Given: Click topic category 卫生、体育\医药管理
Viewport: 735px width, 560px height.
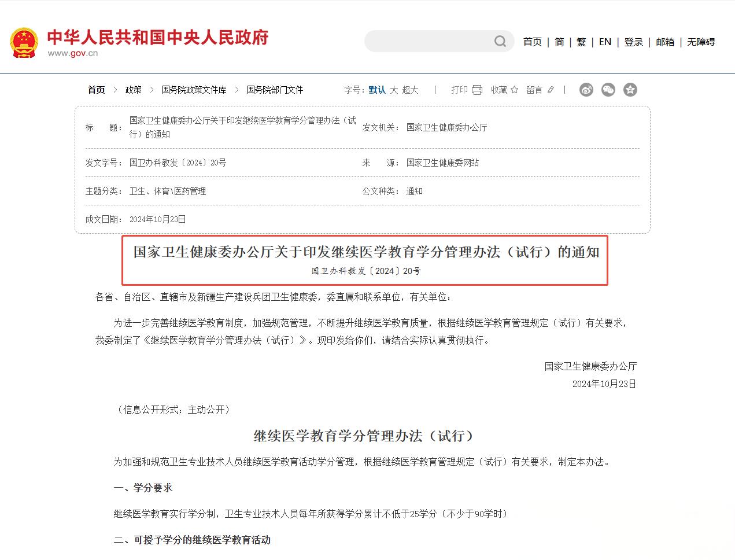Looking at the screenshot, I should [168, 191].
